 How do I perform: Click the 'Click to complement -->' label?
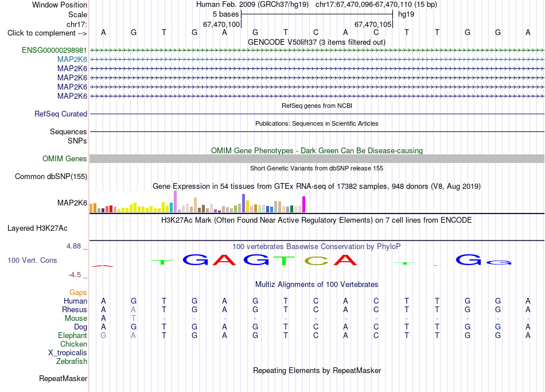(x=47, y=33)
